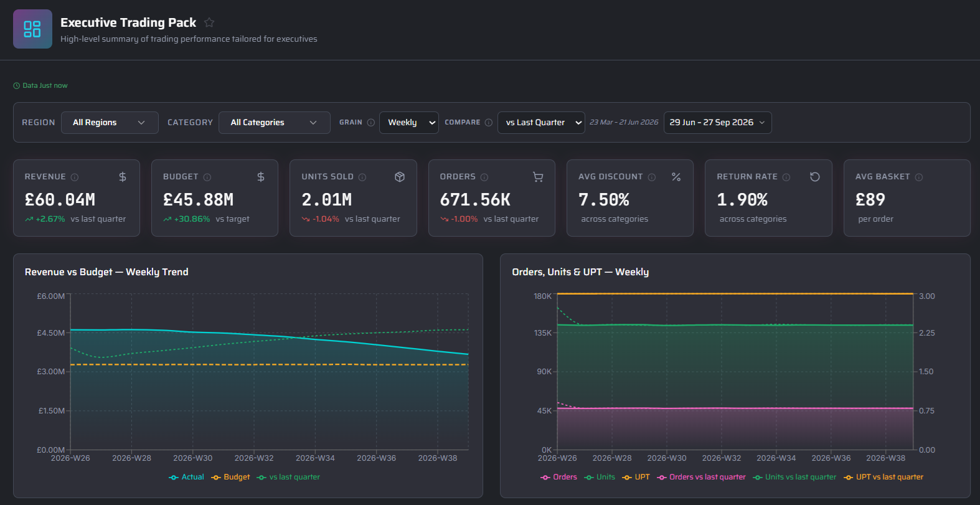Toggle vs last quarter series in revenue legend
This screenshot has width=980, height=505.
coord(288,477)
